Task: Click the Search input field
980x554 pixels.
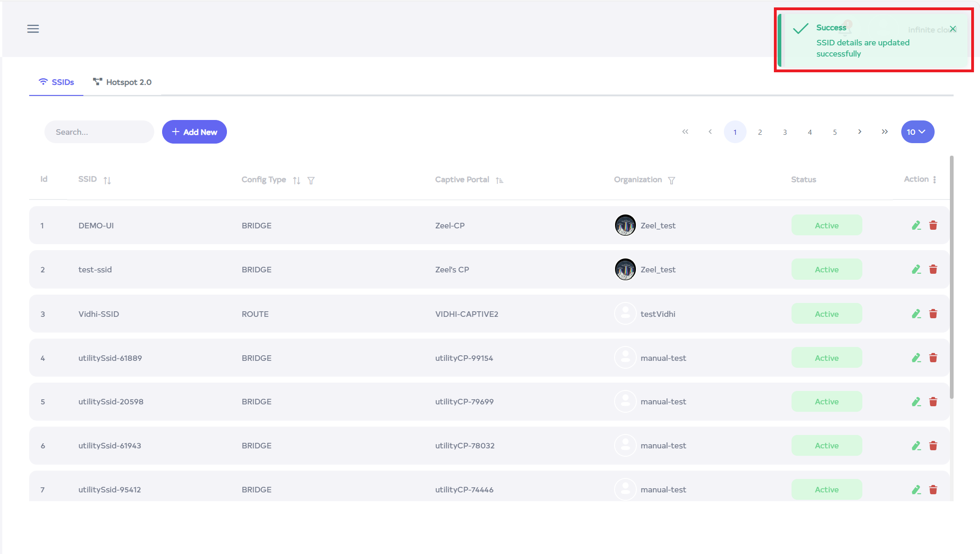Action: pyautogui.click(x=99, y=132)
